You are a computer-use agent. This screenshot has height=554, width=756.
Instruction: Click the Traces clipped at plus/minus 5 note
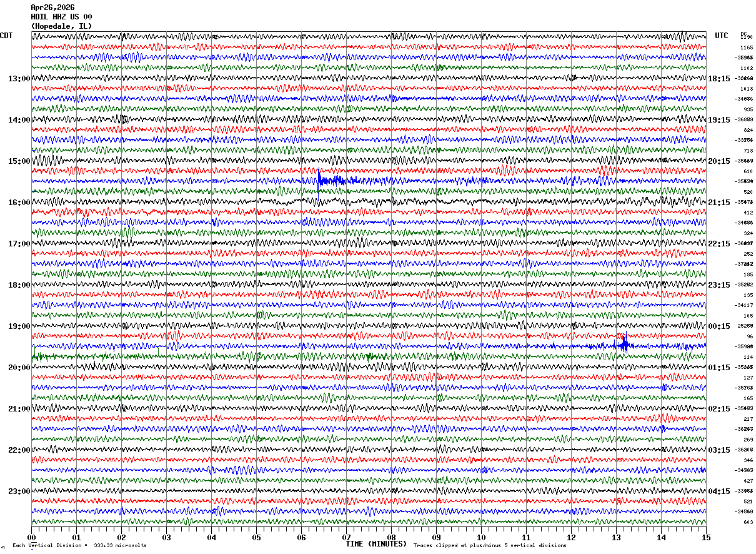490,545
